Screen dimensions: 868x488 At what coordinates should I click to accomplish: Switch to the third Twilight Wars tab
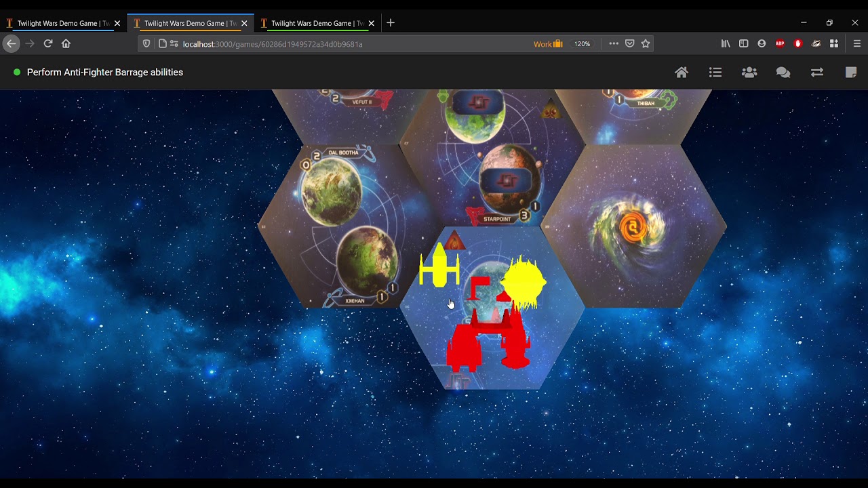[x=317, y=23]
